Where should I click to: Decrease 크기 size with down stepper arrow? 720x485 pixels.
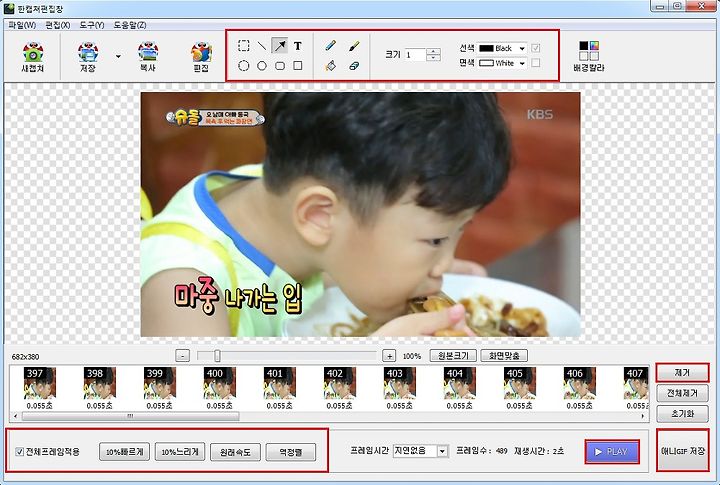pyautogui.click(x=433, y=58)
